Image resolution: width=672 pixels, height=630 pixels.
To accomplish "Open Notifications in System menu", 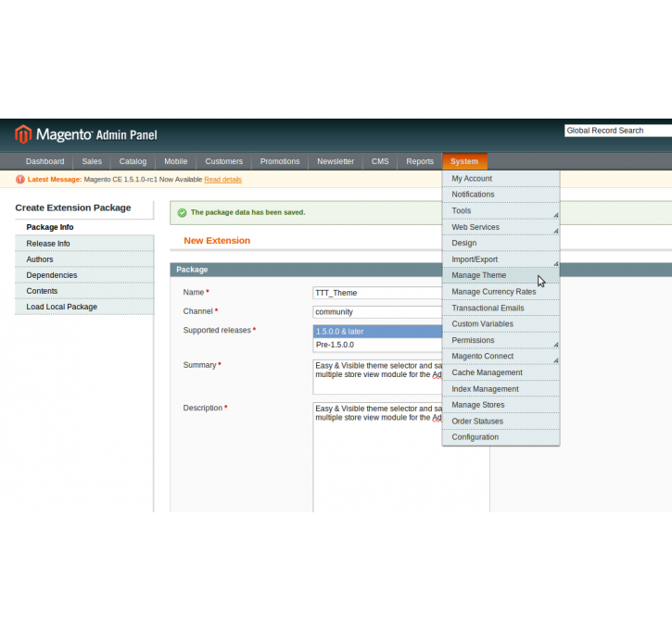I will tap(501, 195).
